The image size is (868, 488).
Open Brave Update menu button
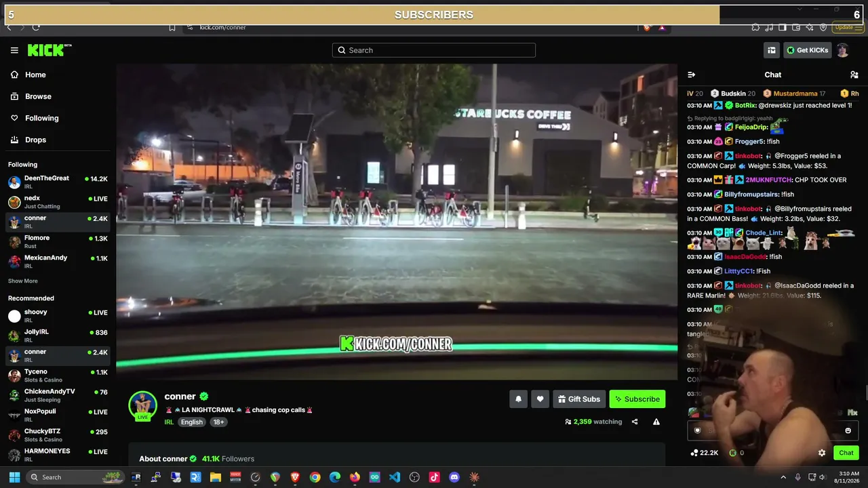[848, 27]
